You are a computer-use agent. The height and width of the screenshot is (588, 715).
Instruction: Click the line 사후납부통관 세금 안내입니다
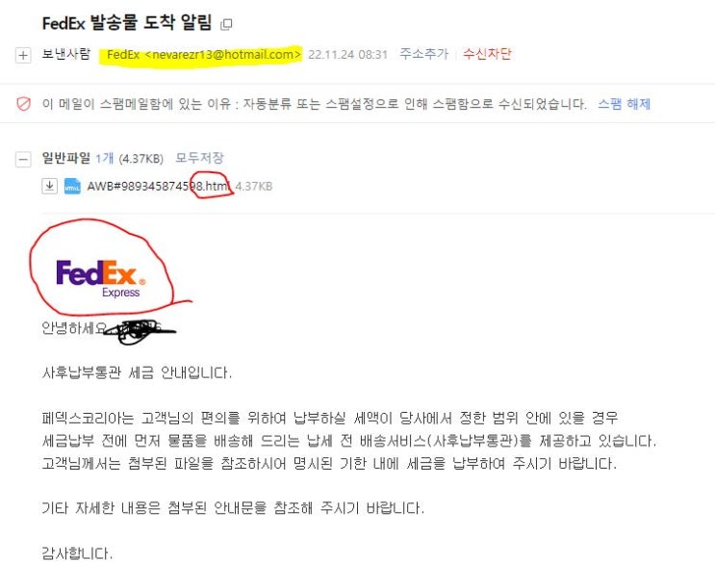click(x=137, y=372)
